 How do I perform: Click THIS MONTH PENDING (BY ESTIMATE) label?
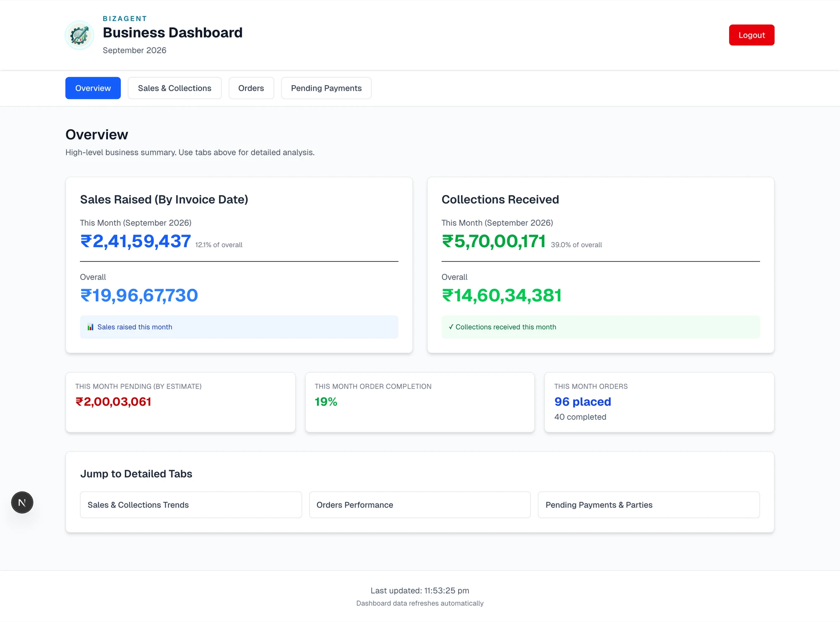pyautogui.click(x=139, y=387)
